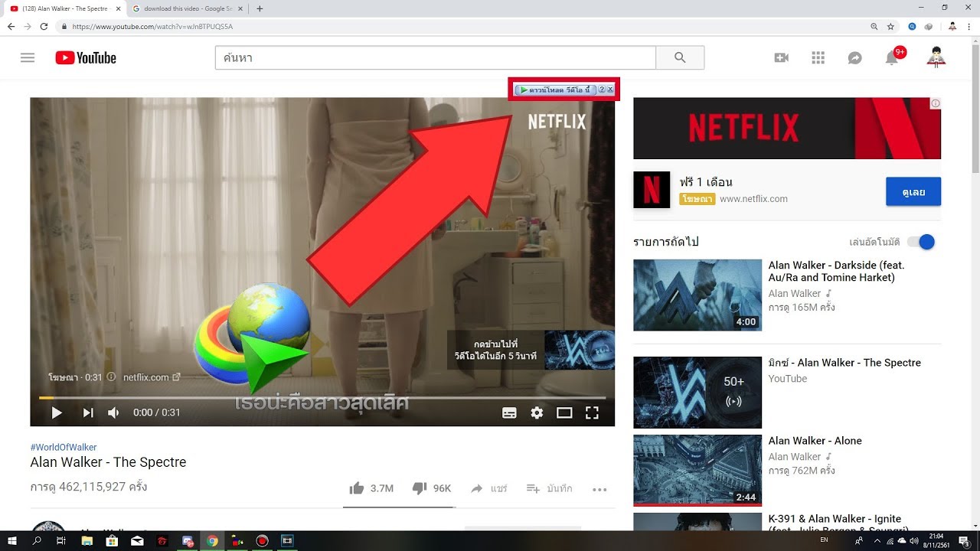Image resolution: width=980 pixels, height=551 pixels.
Task: Toggle the autoplay switch เล่นอัตโนมัติ
Action: (921, 242)
